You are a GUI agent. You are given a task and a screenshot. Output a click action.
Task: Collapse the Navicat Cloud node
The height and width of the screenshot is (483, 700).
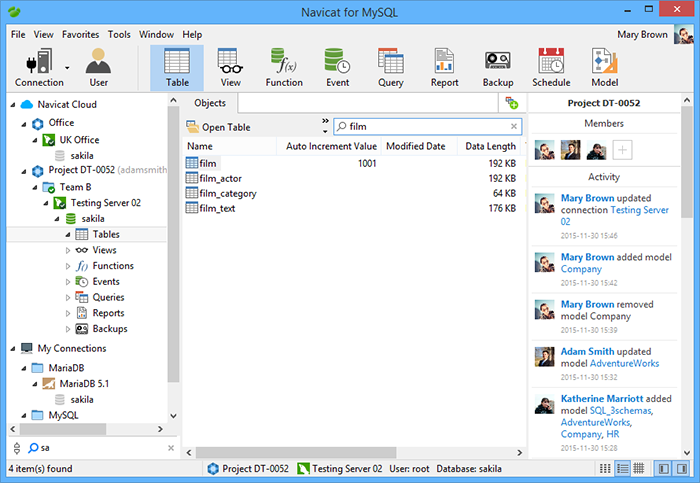tap(13, 105)
